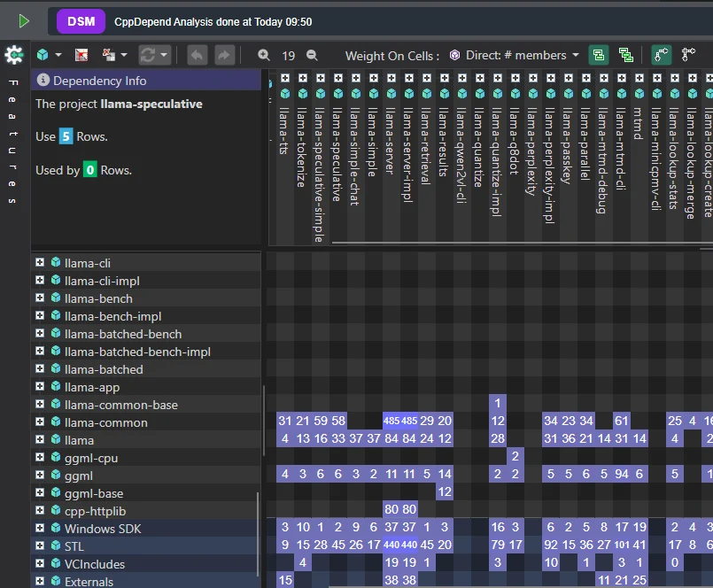713x588 pixels.
Task: Click the red-cross columns toolbar icon
Action: click(x=109, y=55)
